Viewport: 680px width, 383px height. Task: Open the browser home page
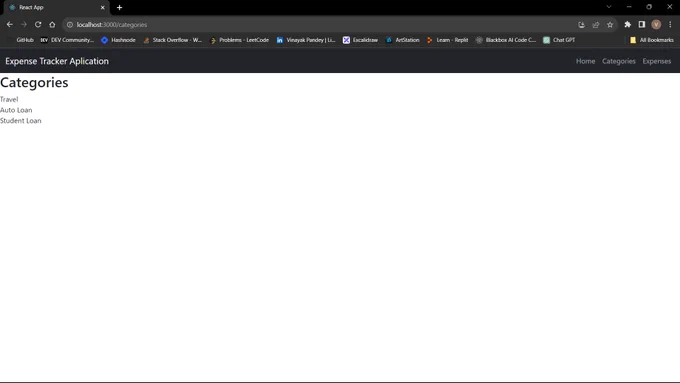[x=52, y=25]
